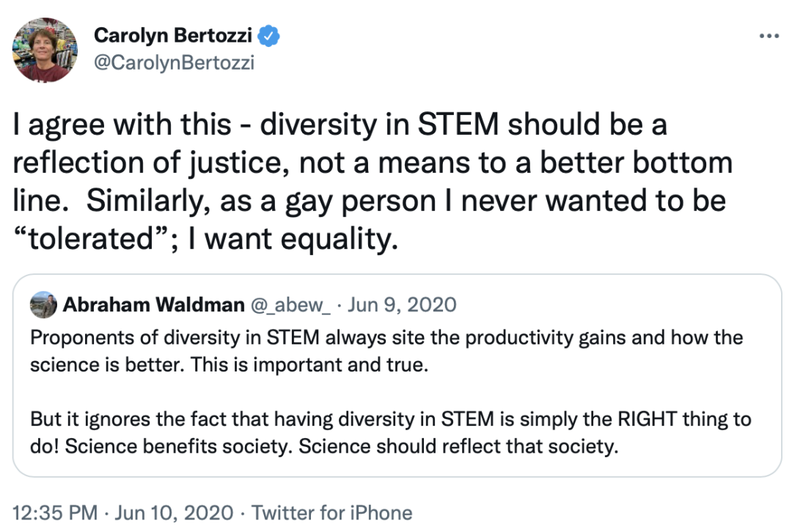The height and width of the screenshot is (532, 792).
Task: Click quoted sentence "This is important and true."
Action: click(309, 365)
